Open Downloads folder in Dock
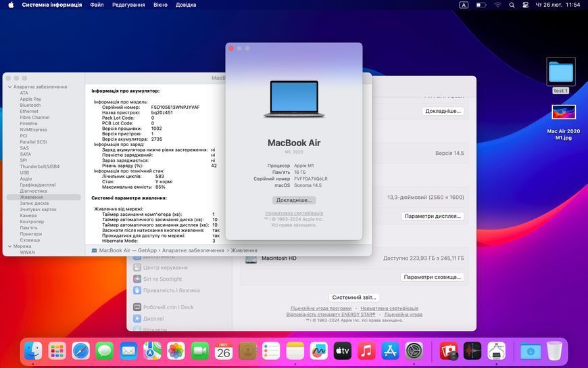 coord(531,351)
